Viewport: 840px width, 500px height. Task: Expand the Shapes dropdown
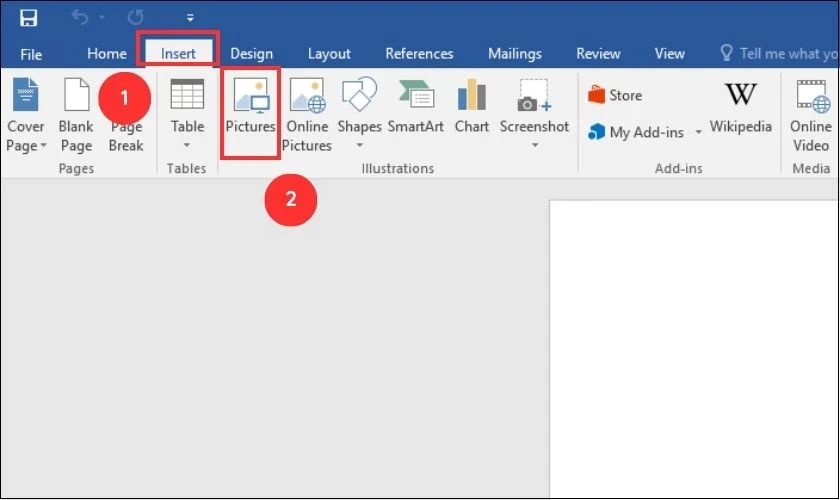pyautogui.click(x=359, y=145)
